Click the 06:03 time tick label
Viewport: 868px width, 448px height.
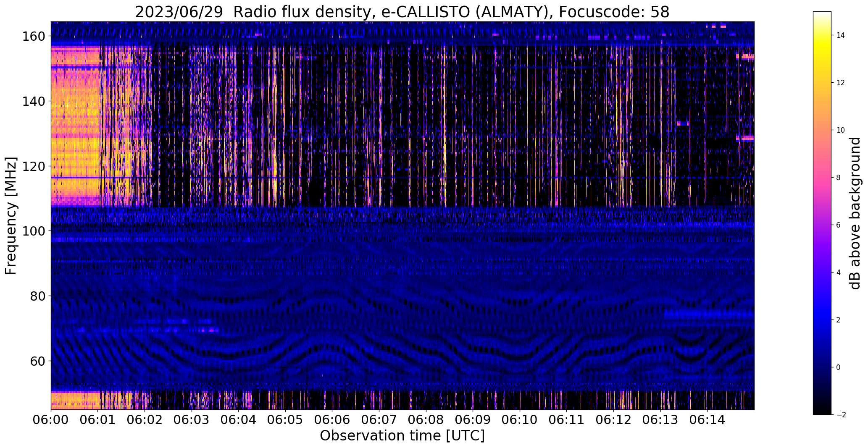click(x=192, y=419)
